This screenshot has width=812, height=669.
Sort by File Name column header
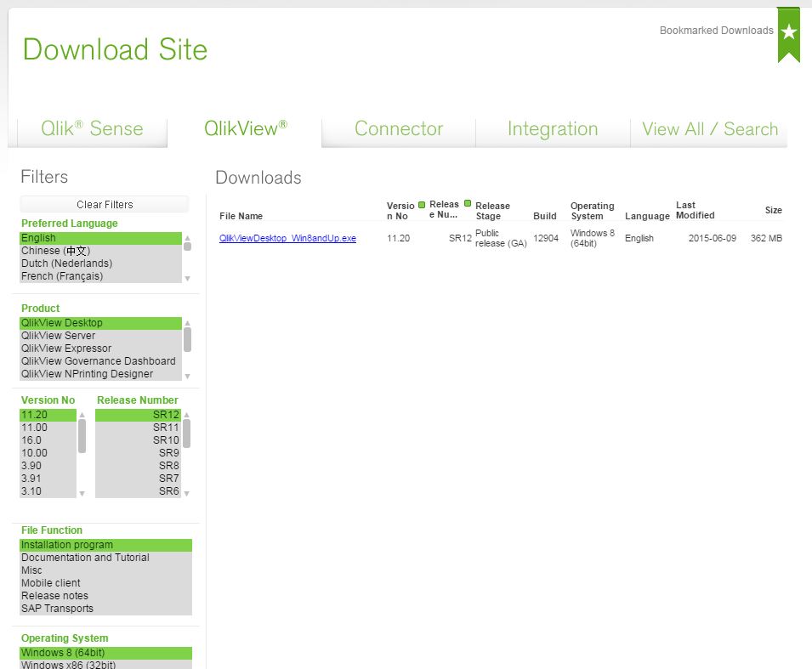coord(241,216)
